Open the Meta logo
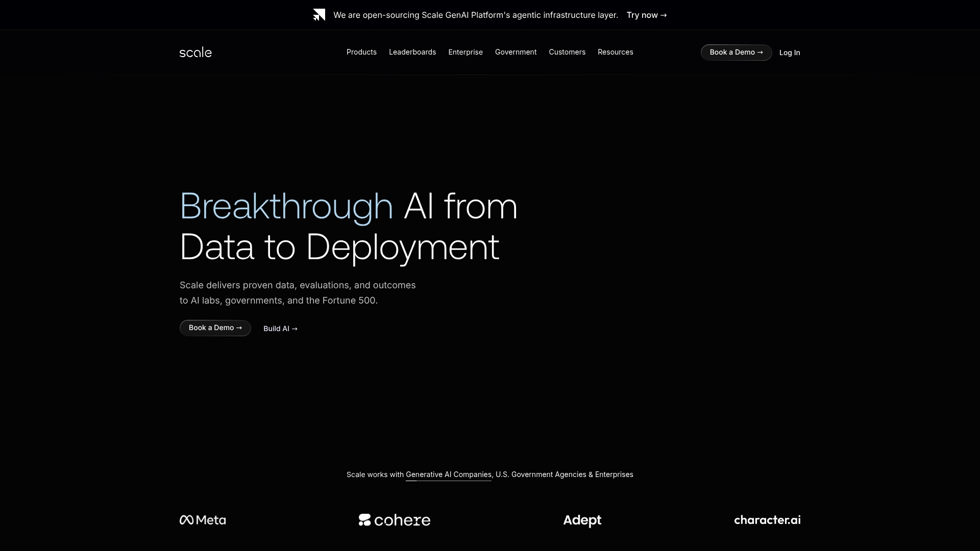Screen dimensions: 980x551 click(x=203, y=520)
